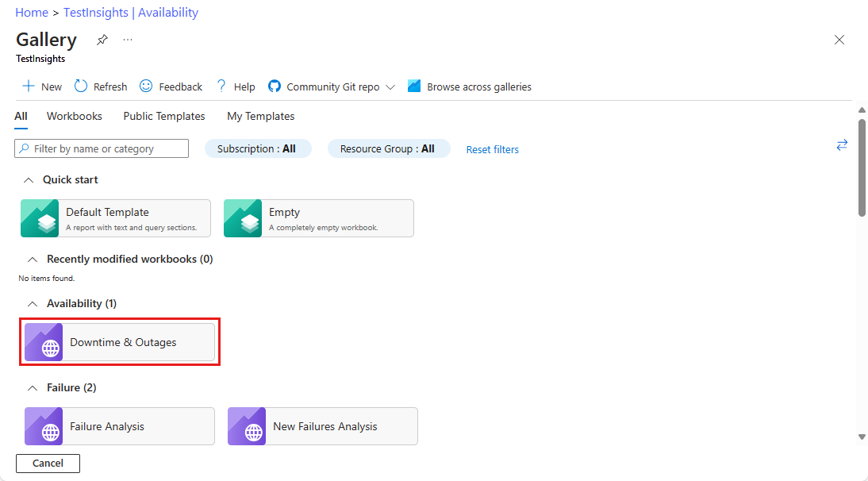The height and width of the screenshot is (481, 868).
Task: Click the search magnifier icon in filter box
Action: [24, 148]
